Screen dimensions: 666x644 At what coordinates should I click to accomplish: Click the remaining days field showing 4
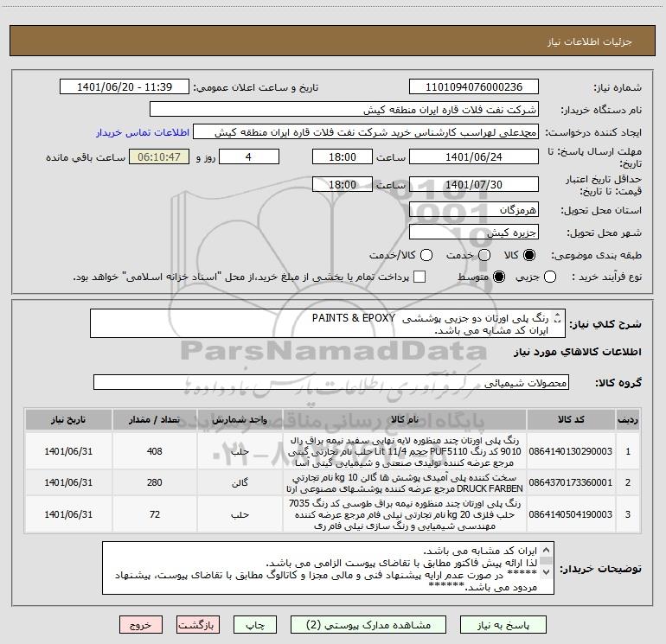[x=249, y=157]
